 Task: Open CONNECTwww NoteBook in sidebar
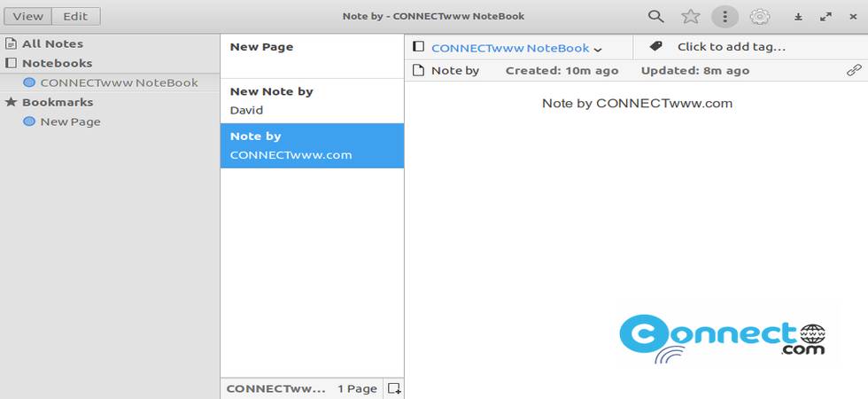(x=119, y=82)
